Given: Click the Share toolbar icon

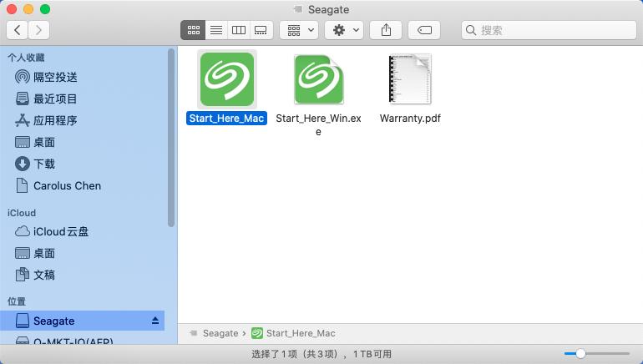Looking at the screenshot, I should (386, 30).
